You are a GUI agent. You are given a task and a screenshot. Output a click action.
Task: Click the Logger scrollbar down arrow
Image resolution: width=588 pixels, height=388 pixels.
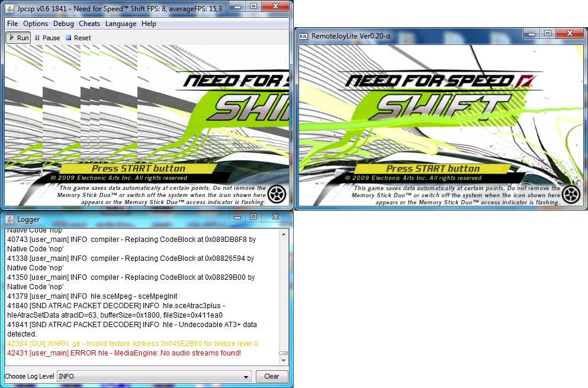coord(284,360)
